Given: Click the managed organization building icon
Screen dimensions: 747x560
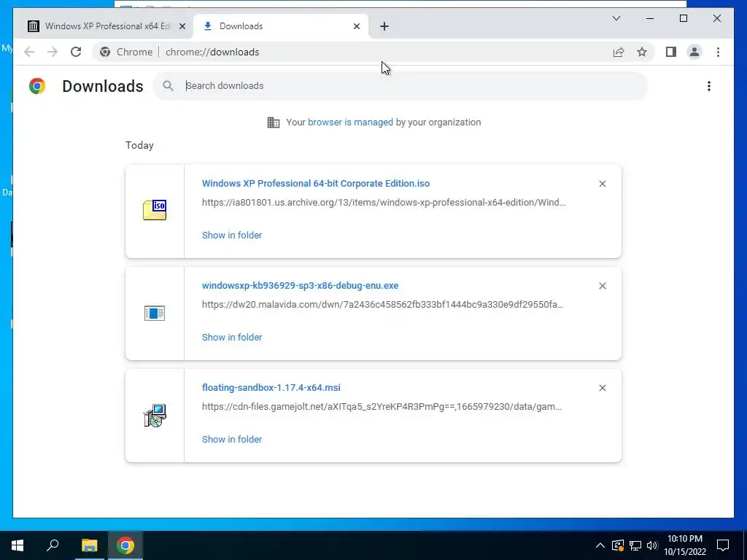Looking at the screenshot, I should pyautogui.click(x=274, y=122).
